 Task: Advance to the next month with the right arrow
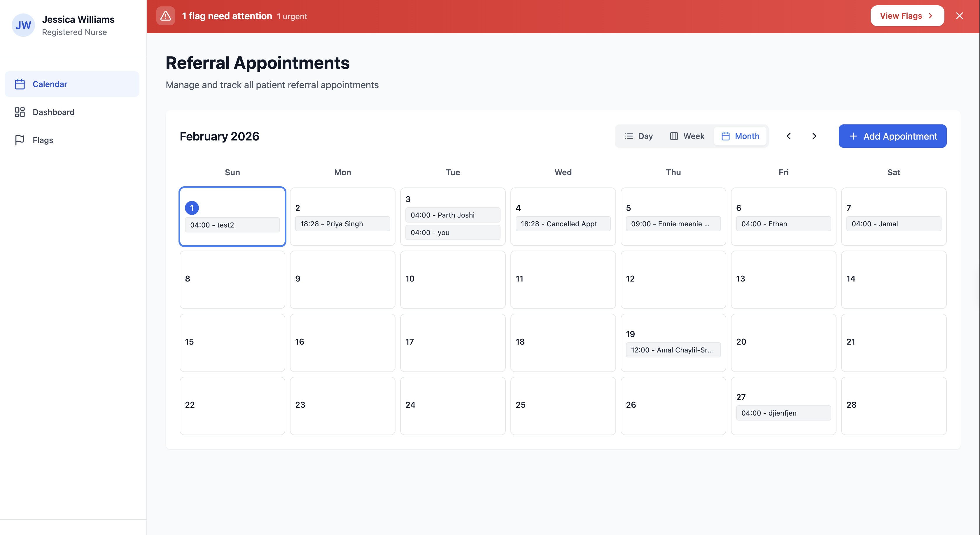[x=814, y=136]
